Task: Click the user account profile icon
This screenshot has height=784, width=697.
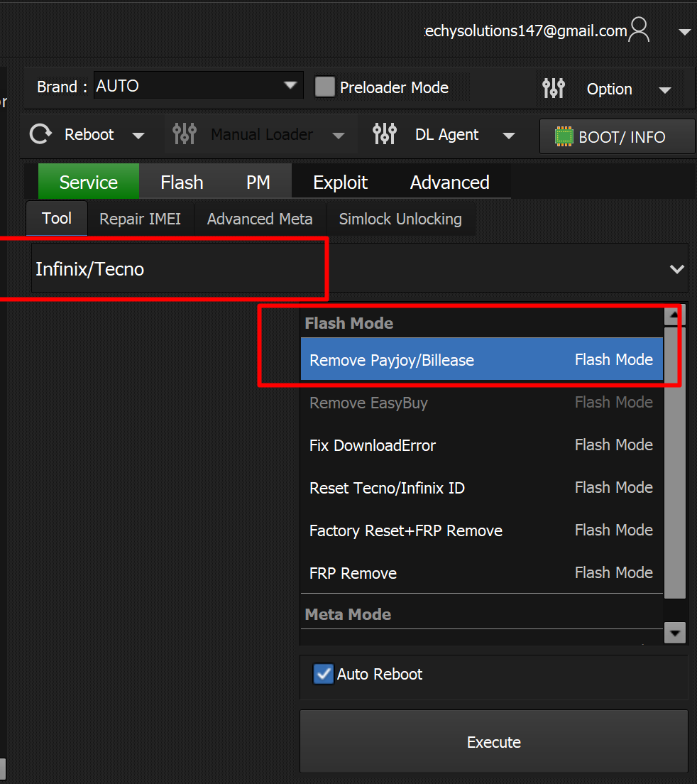Action: click(x=639, y=30)
